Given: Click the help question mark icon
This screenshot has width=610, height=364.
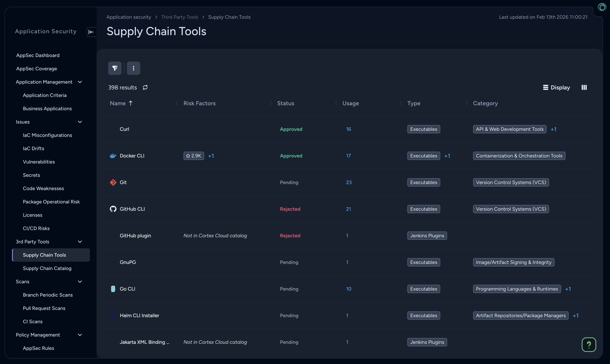Looking at the screenshot, I should tap(589, 345).
